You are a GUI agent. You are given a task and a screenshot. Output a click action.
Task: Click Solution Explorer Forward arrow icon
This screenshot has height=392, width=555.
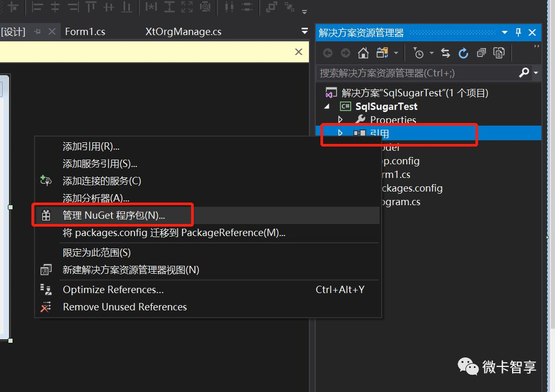(x=346, y=53)
